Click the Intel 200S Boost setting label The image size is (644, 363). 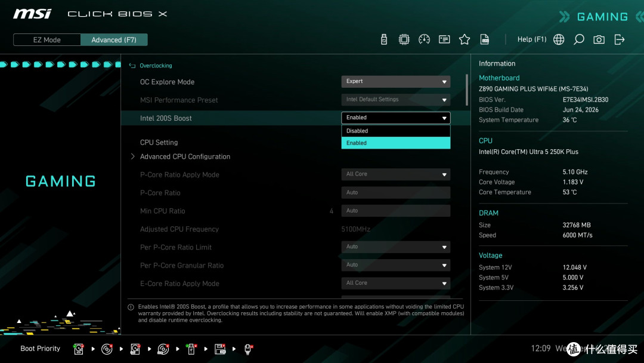coord(166,118)
